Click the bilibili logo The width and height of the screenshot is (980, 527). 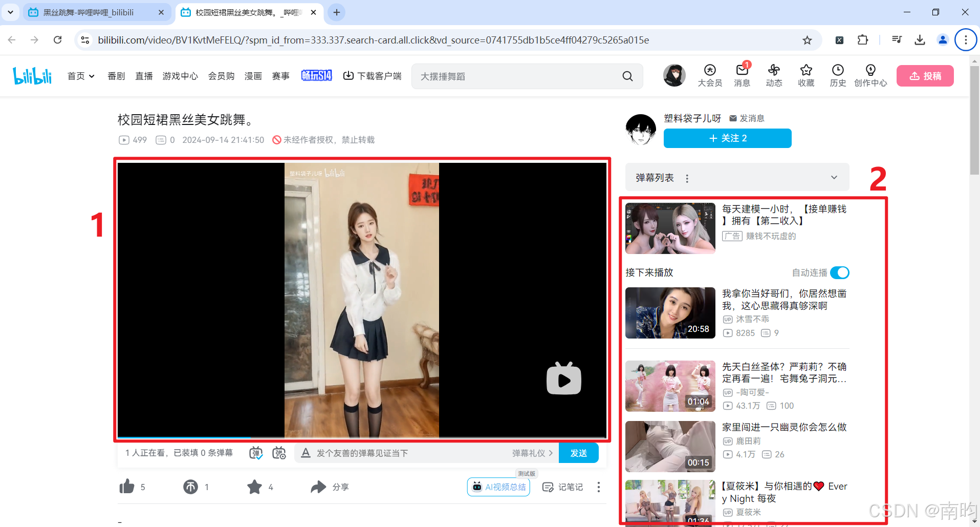pos(32,76)
